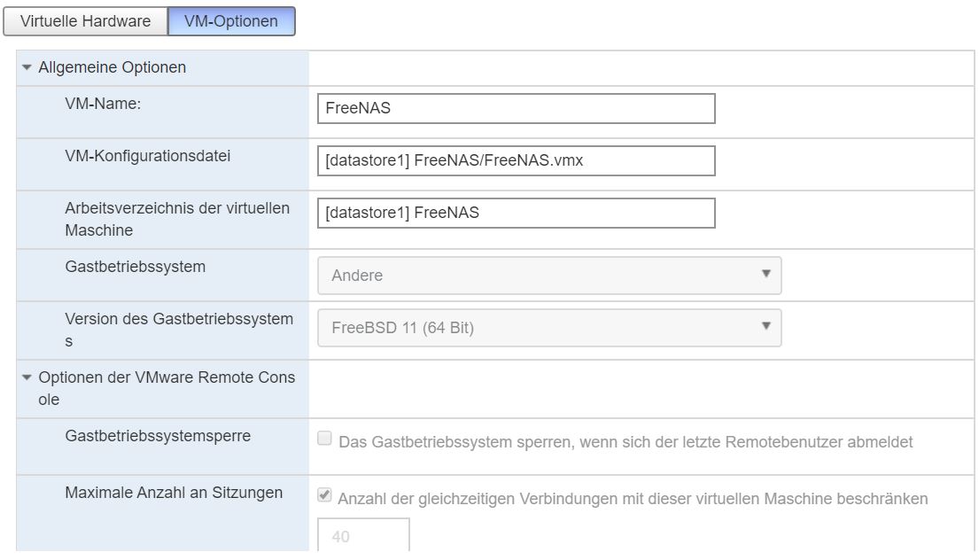Switch to the Virtuelle Hardware tab
Viewport: 979px width, 560px height.
(86, 21)
